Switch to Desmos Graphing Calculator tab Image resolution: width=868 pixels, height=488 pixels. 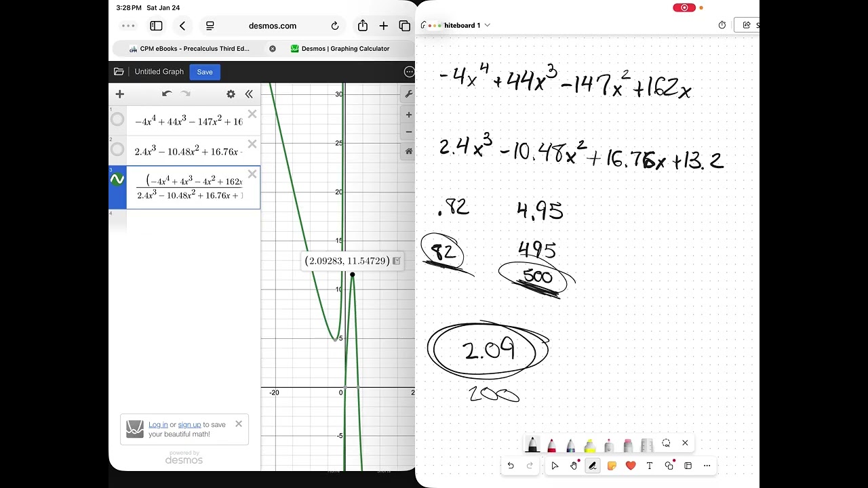click(340, 49)
